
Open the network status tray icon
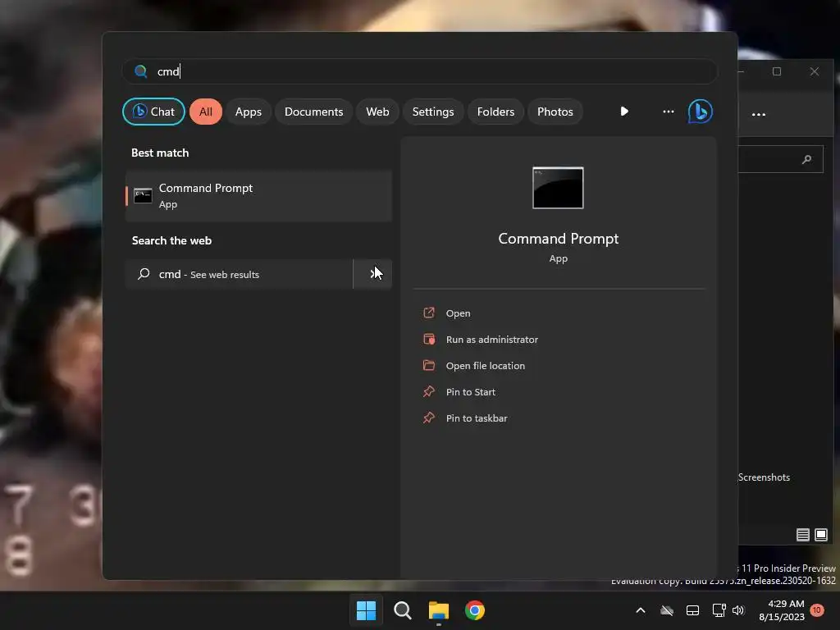[719, 610]
